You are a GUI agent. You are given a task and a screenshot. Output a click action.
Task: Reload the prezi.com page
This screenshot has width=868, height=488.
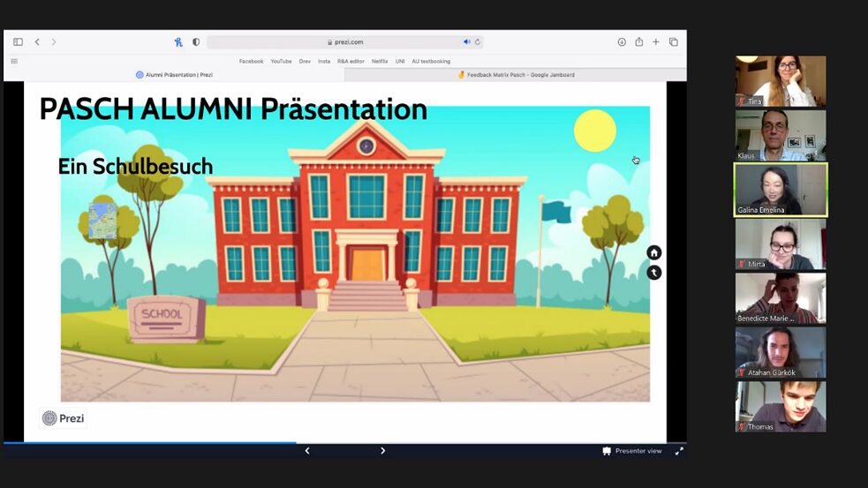click(x=478, y=41)
